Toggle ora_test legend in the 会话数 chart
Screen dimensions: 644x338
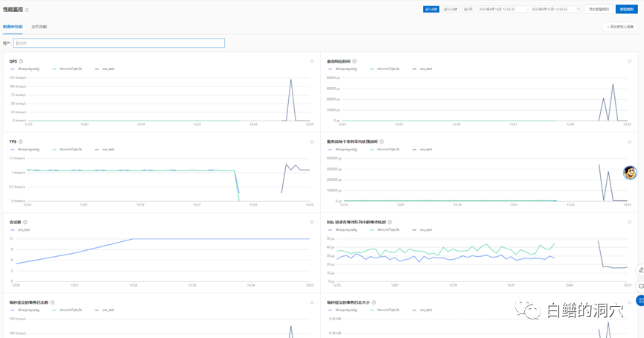[21, 230]
